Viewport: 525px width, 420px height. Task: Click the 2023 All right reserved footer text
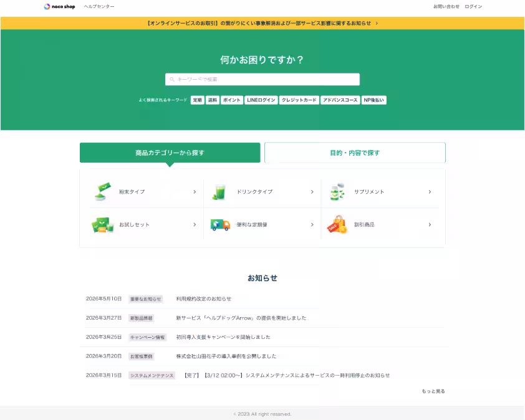[x=262, y=414]
